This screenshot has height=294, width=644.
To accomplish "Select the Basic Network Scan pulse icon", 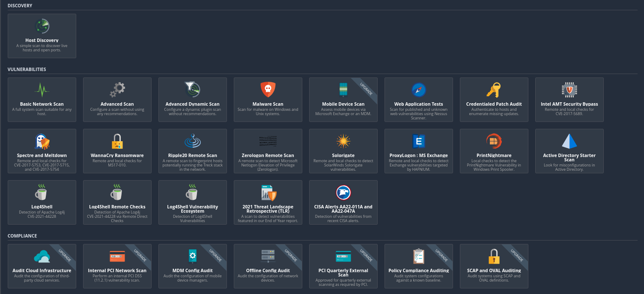I will click(x=42, y=90).
